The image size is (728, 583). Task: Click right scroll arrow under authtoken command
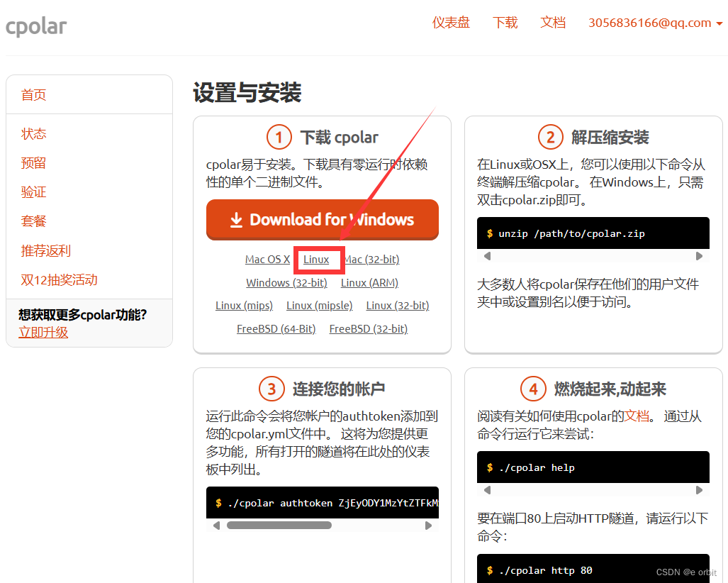tap(428, 526)
